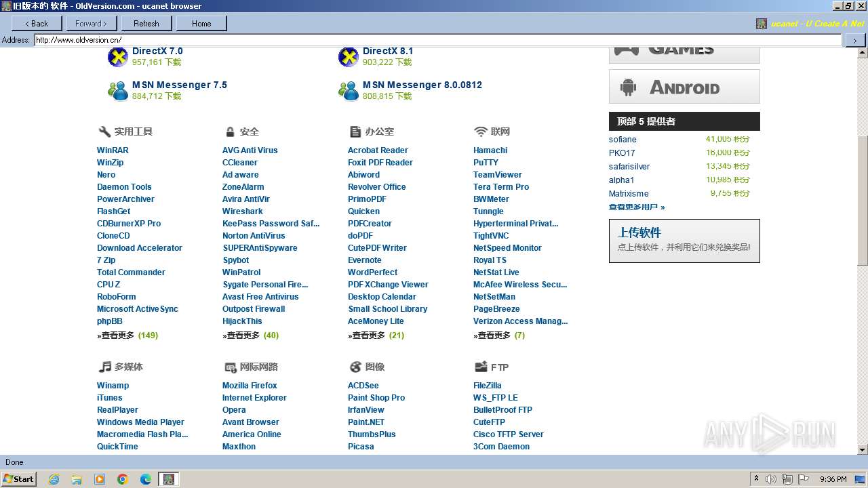
Task: Click the go arrow next to address bar
Action: 854,40
